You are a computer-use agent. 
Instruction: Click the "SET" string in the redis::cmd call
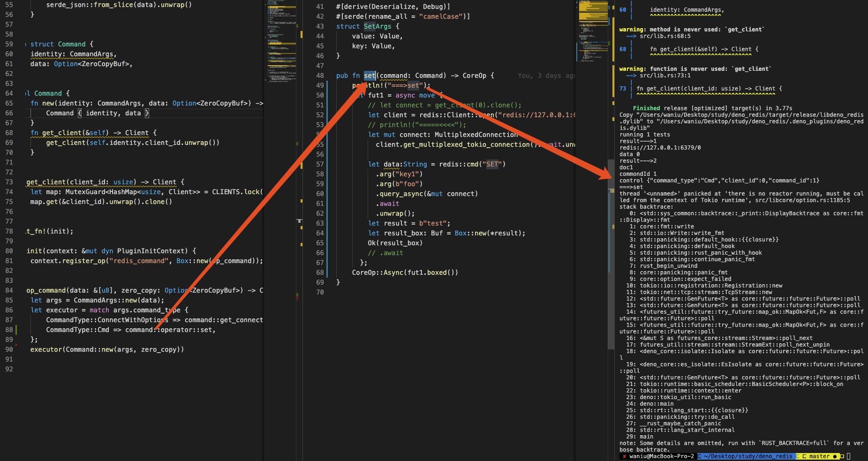click(x=492, y=164)
